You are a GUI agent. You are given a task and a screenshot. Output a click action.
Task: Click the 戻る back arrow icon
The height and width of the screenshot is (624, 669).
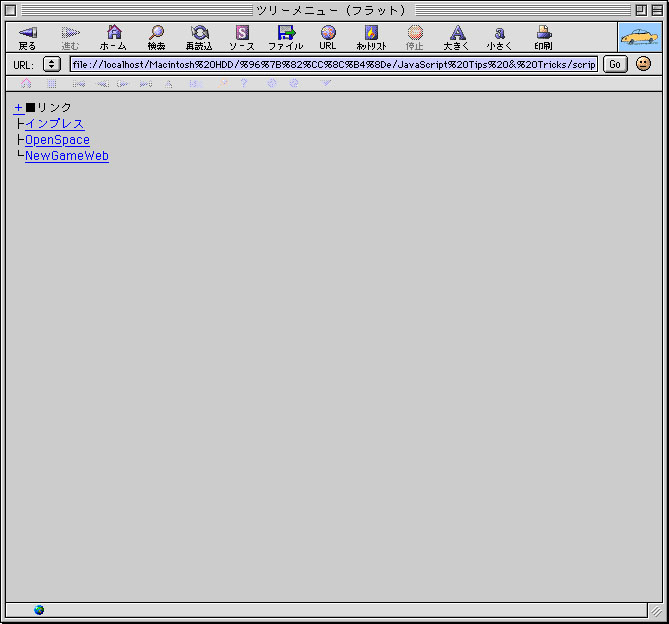[28, 32]
